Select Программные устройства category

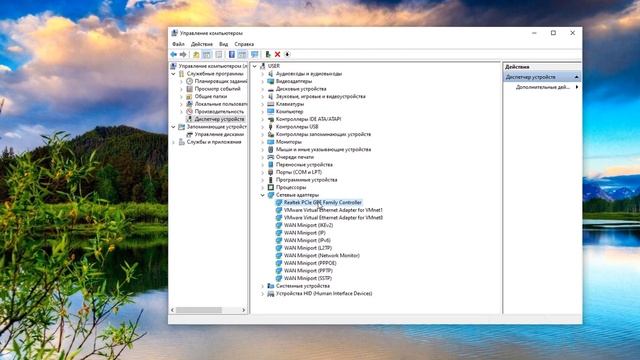pyautogui.click(x=307, y=180)
